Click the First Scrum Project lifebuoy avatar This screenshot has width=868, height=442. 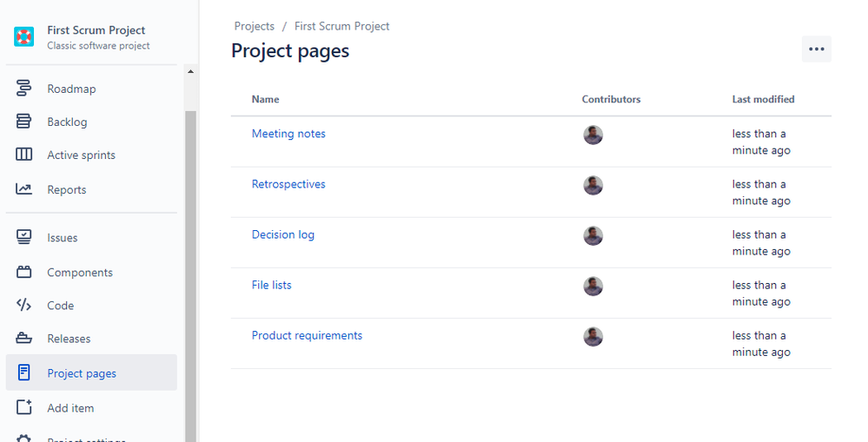23,36
